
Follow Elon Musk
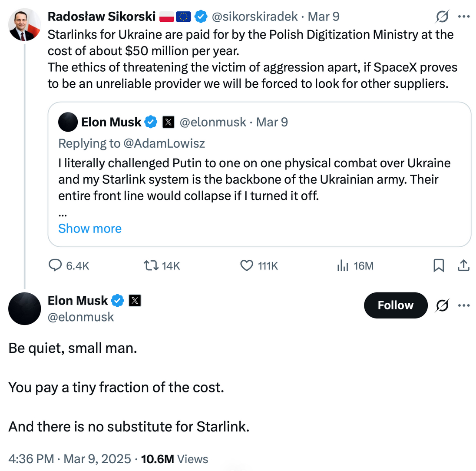[395, 305]
